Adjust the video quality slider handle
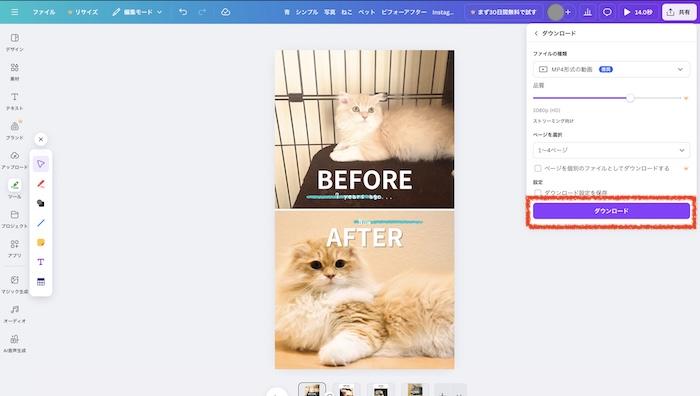Screen dimensions: 700x396 (630, 98)
